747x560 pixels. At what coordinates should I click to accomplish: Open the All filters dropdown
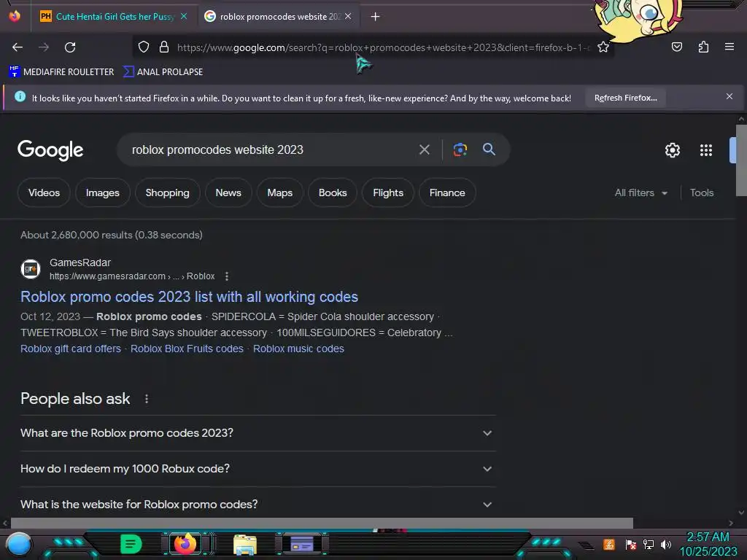coord(640,192)
